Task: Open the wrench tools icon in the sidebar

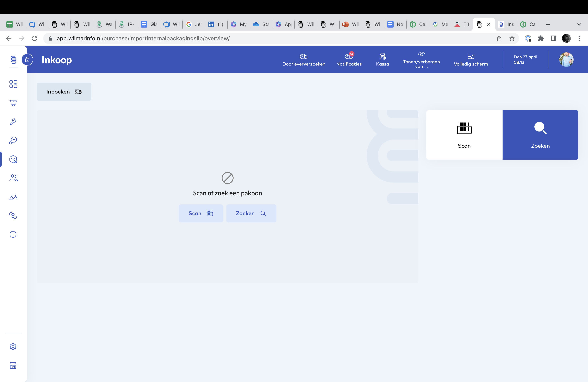Action: [x=13, y=122]
